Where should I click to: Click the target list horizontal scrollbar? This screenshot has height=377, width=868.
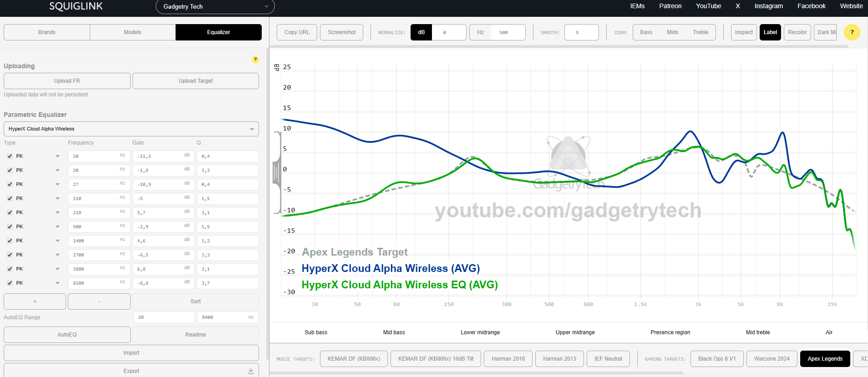pyautogui.click(x=477, y=373)
